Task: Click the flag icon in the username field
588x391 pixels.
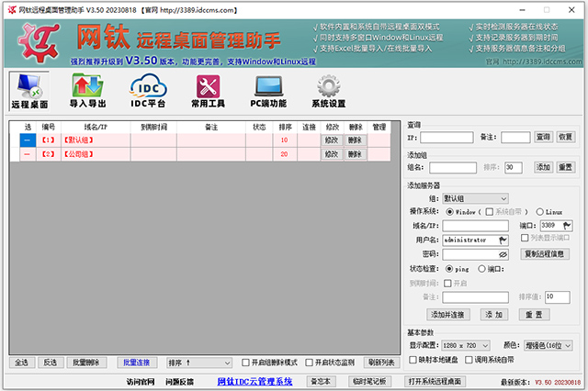Action: (x=503, y=240)
